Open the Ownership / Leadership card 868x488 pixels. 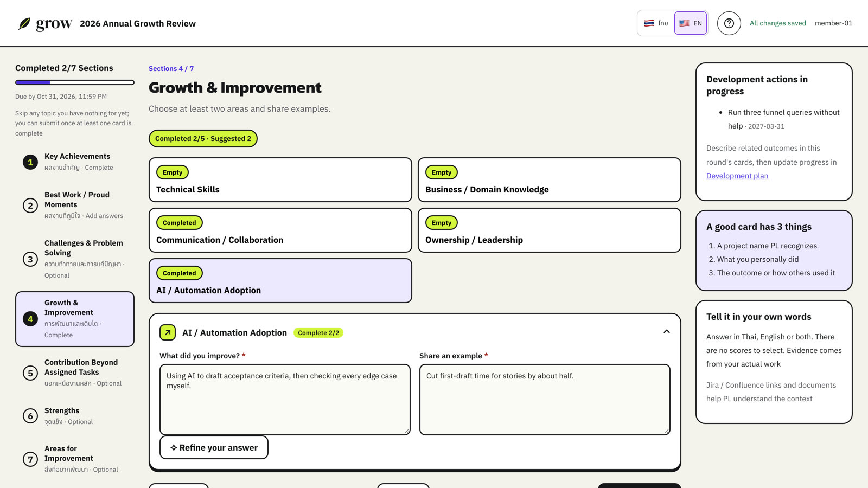[x=550, y=230]
